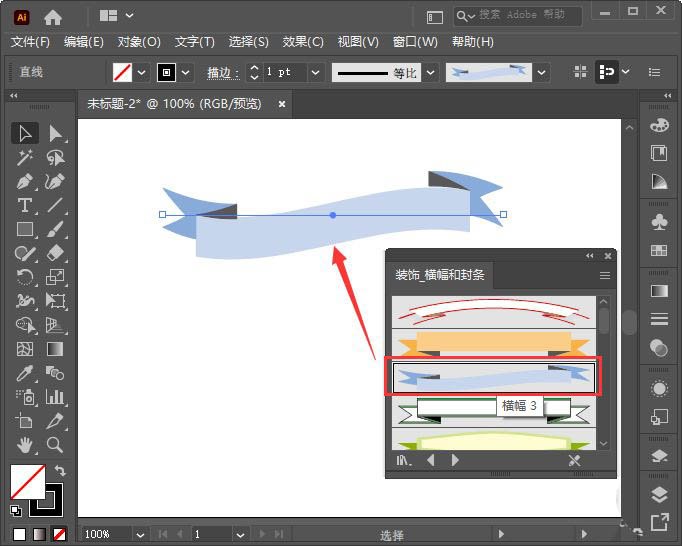
Task: Pick the Line Segment tool
Action: (55, 205)
